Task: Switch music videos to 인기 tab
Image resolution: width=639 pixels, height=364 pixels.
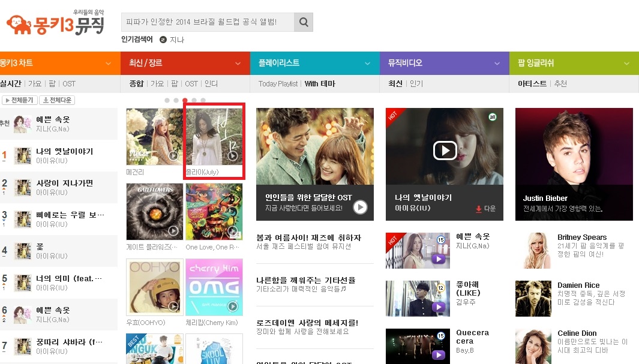Action: point(416,83)
